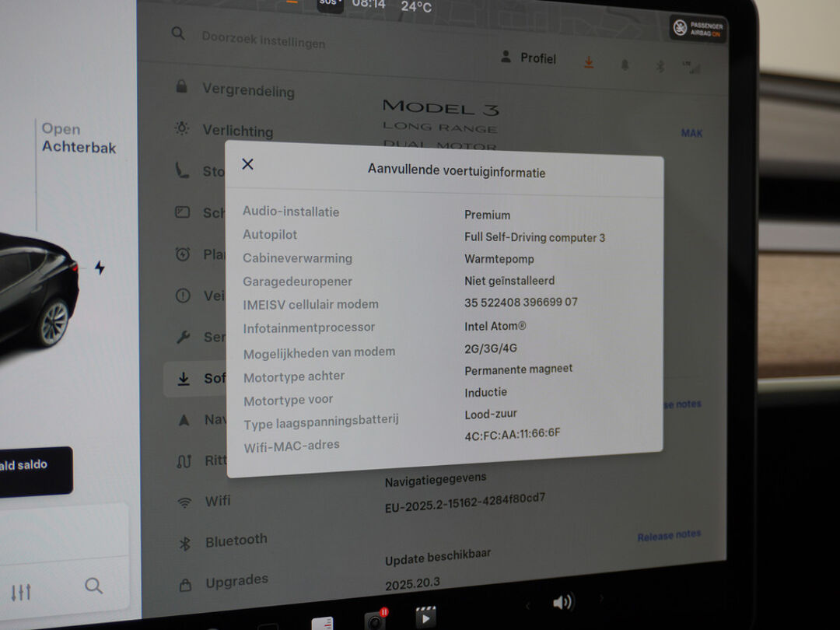Screen dimensions: 840x630
Task: Select the Wifi settings entry
Action: (218, 500)
